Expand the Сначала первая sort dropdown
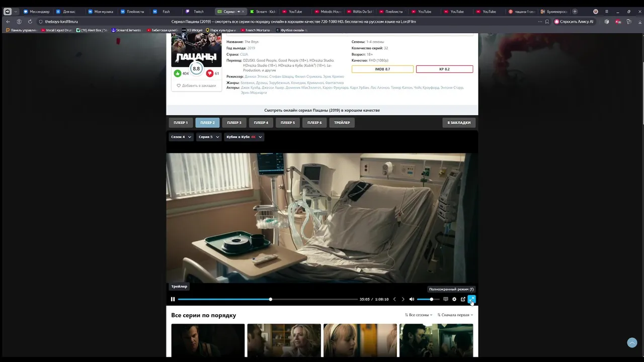This screenshot has width=644, height=362. pos(455,315)
